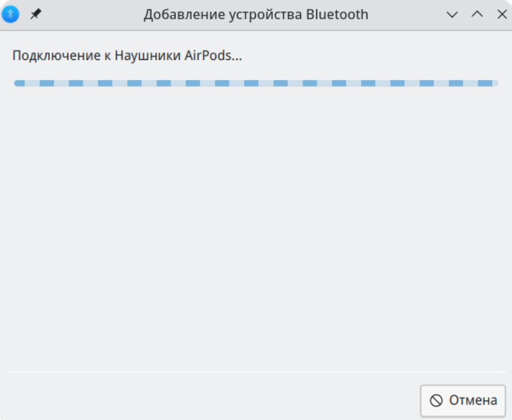The width and height of the screenshot is (512, 420).
Task: Toggle the pin on all desktops icon
Action: 36,14
